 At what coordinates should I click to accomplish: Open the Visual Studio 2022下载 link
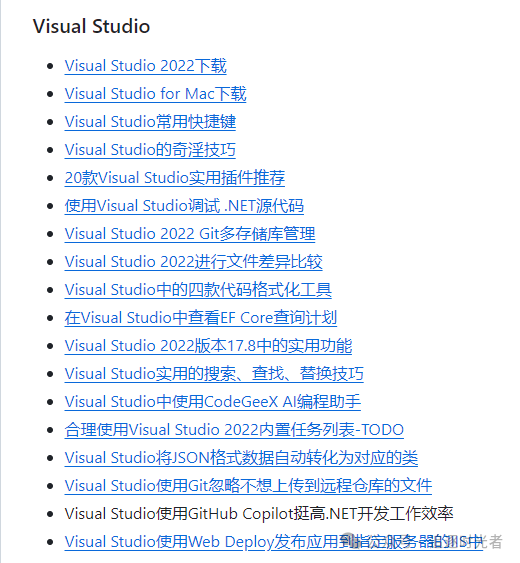point(145,66)
